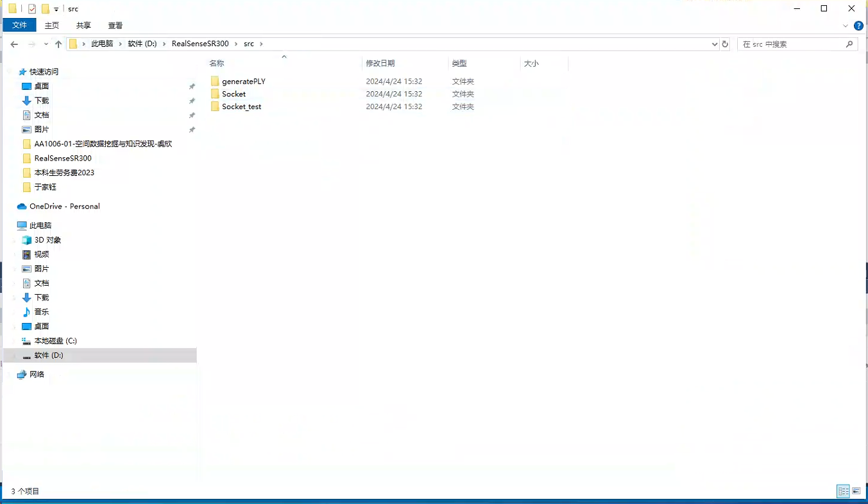
Task: Open 视频 under This PC
Action: pos(42,254)
